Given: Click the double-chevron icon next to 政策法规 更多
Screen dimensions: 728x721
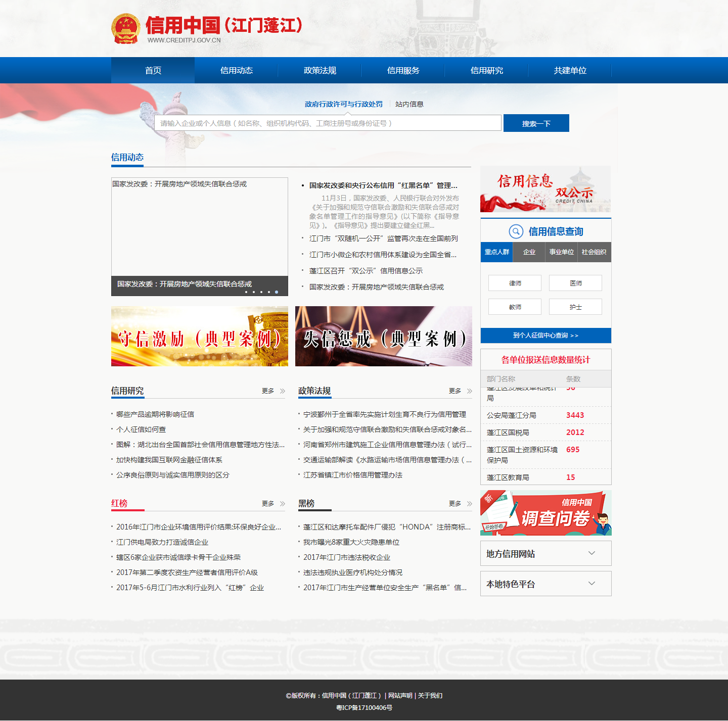Looking at the screenshot, I should coord(470,391).
